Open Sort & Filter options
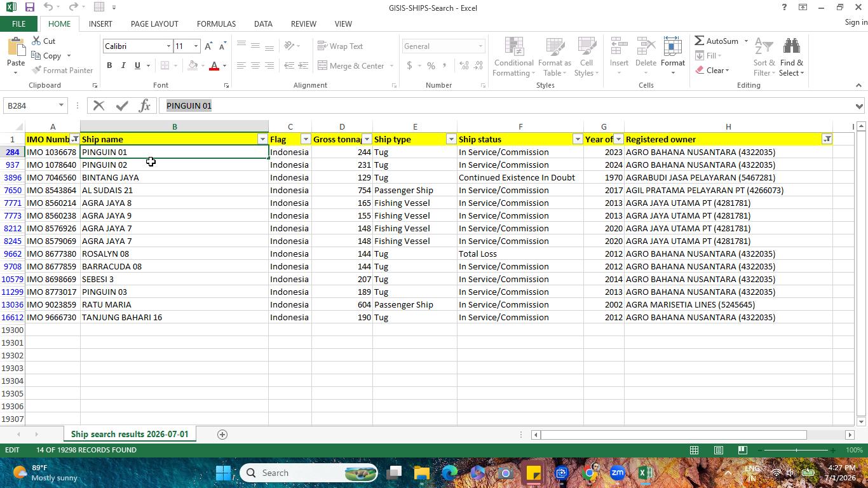Screen dimensions: 868x488 pos(764,57)
